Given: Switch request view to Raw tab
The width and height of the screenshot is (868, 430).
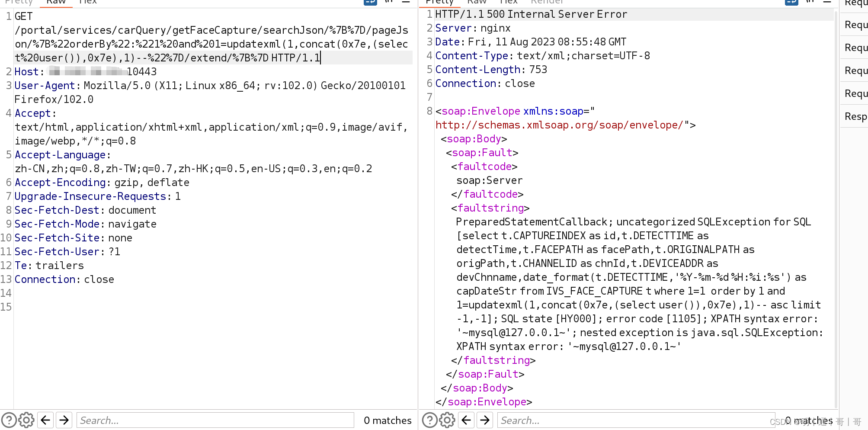Looking at the screenshot, I should tap(56, 2).
